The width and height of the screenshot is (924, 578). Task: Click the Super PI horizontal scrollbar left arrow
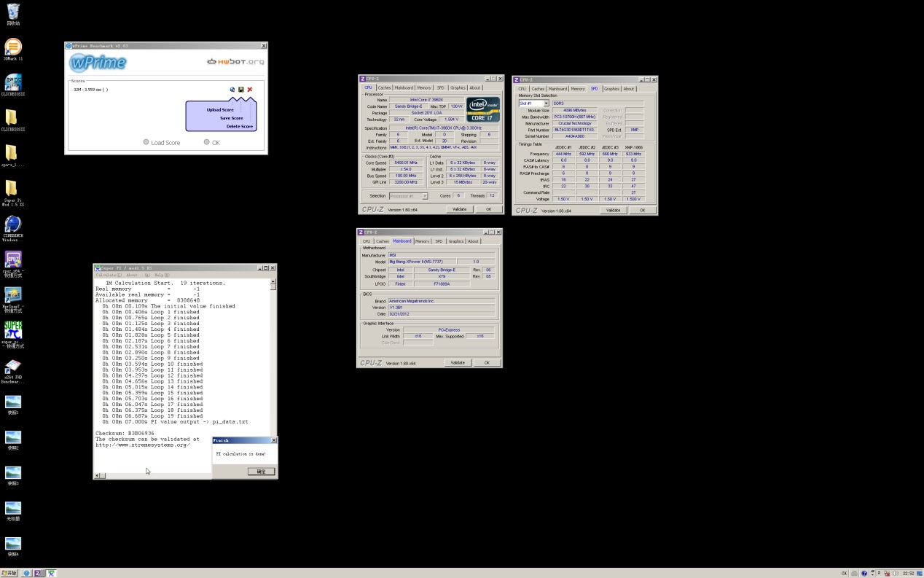98,476
